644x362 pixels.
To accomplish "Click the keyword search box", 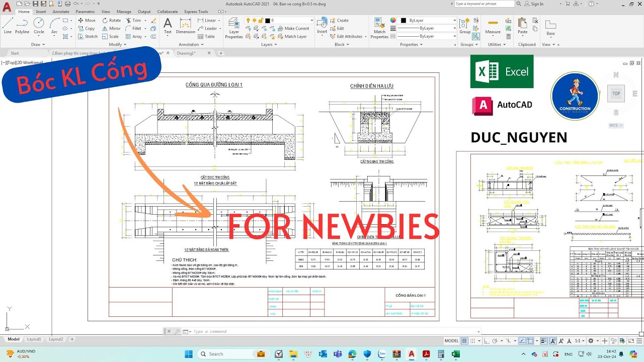I will point(484,4).
